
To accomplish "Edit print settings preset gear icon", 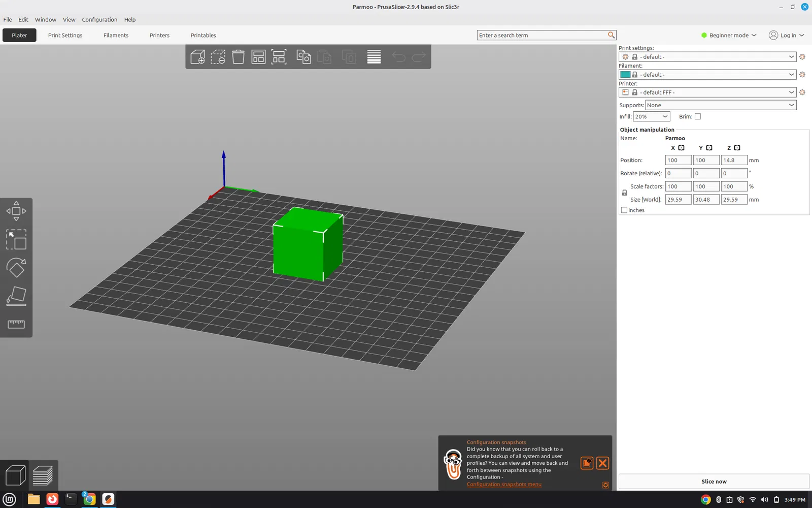I will pos(802,57).
